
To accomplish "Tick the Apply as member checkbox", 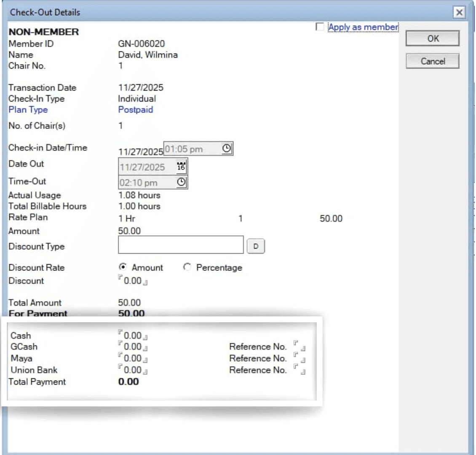I will [320, 27].
